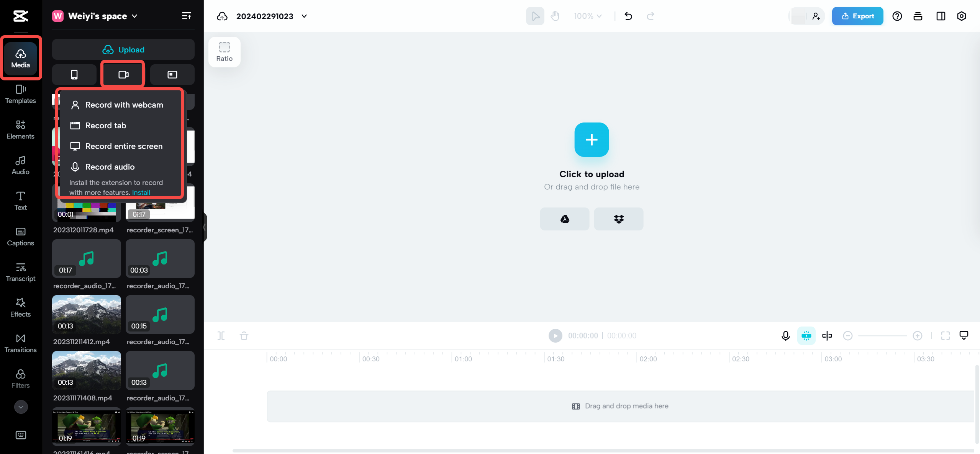This screenshot has height=454, width=980.
Task: Toggle the portrait orientation tab
Action: [74, 74]
